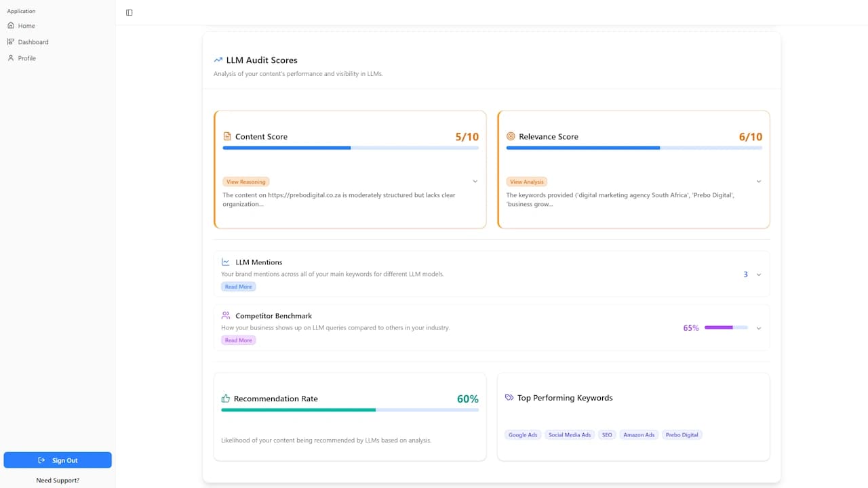This screenshot has height=488, width=868.
Task: Expand the LLM Mentions row
Action: (x=758, y=273)
